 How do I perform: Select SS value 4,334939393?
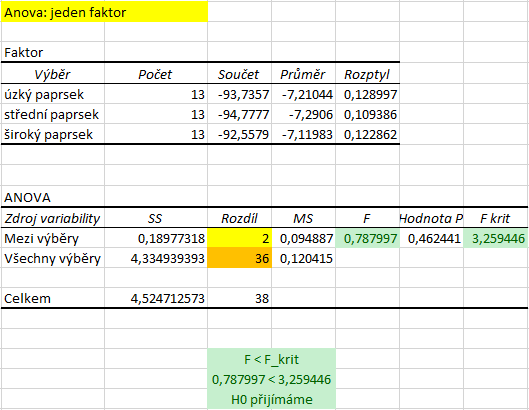point(156,258)
